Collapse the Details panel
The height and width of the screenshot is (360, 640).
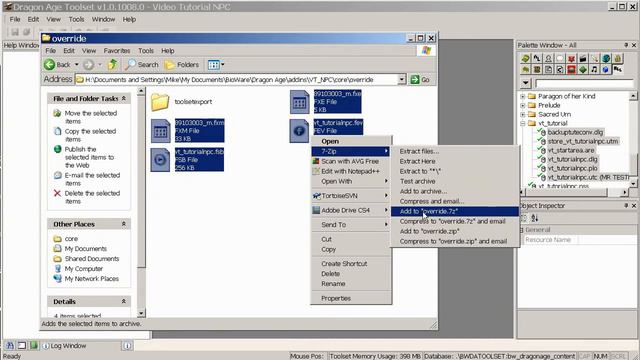coord(124,301)
